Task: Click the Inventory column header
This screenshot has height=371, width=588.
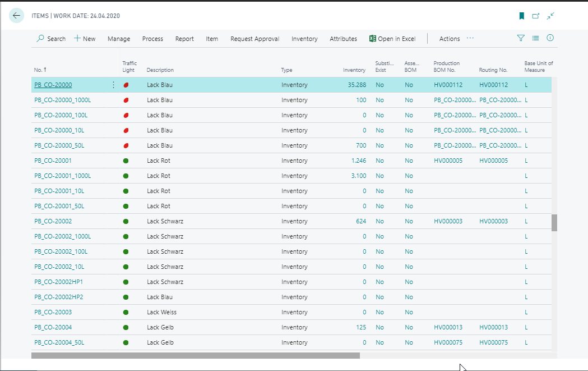Action: coord(354,70)
